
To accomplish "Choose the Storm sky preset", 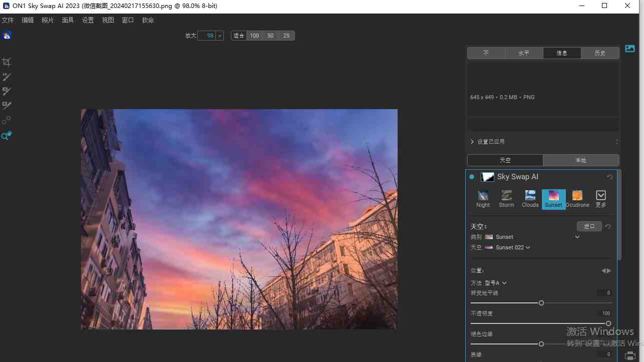I will point(506,199).
